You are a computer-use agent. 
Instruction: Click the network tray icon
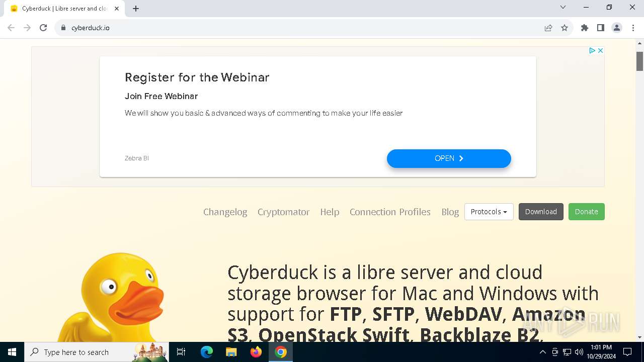[567, 352]
